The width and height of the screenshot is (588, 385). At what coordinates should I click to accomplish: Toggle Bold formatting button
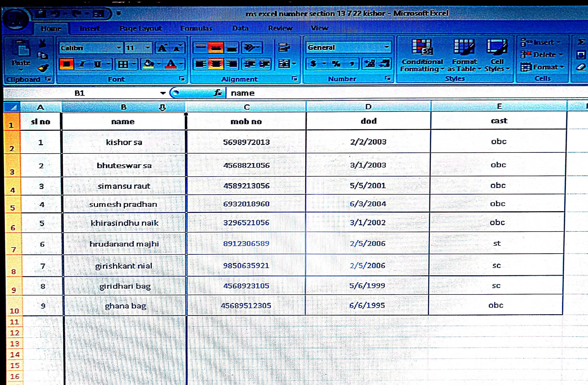66,64
